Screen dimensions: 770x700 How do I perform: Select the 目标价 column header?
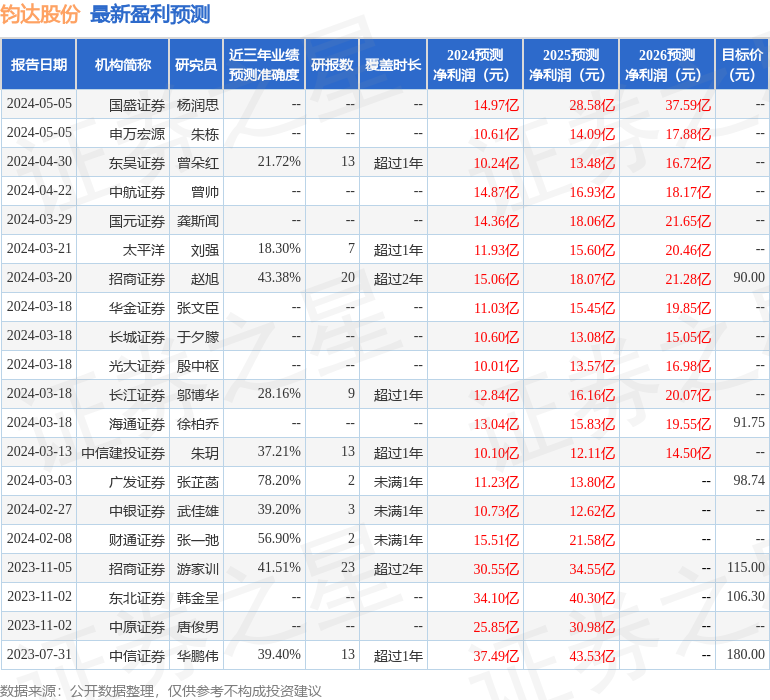(742, 64)
